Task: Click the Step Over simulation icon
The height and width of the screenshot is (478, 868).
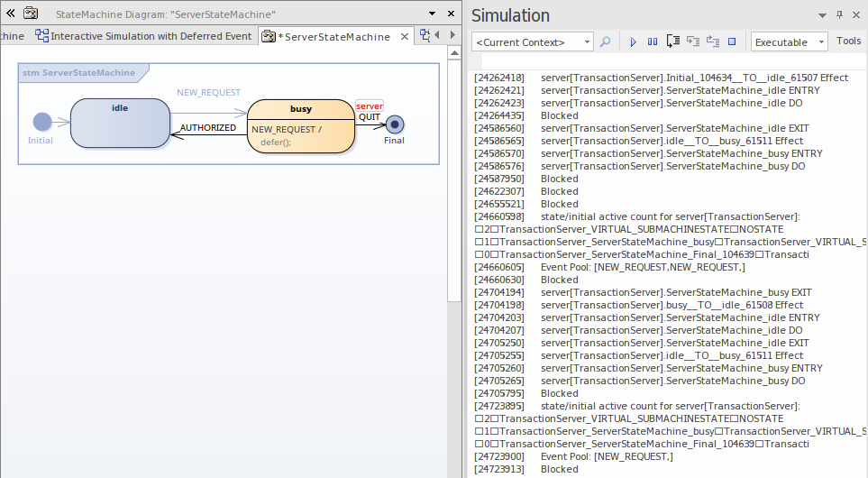Action: tap(673, 42)
